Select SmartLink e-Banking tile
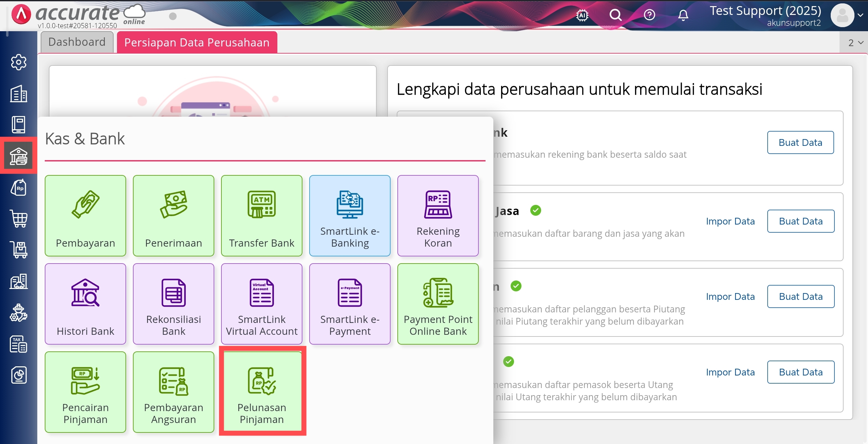868x444 pixels. coord(350,216)
